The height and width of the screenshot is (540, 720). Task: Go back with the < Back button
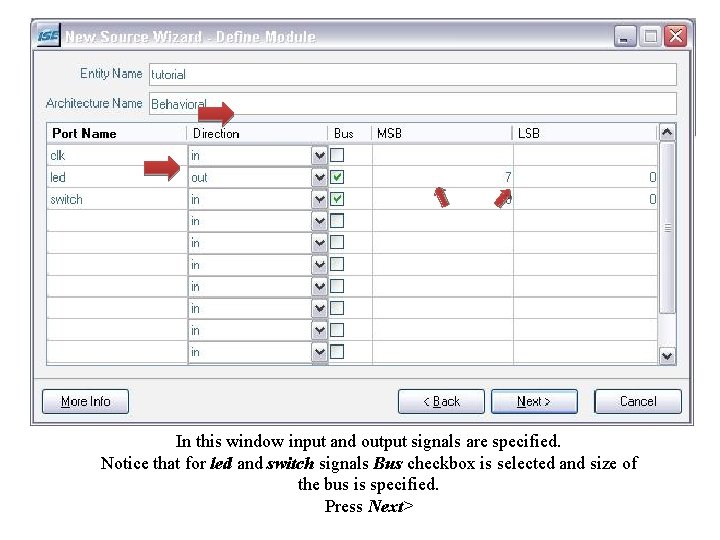tap(441, 402)
